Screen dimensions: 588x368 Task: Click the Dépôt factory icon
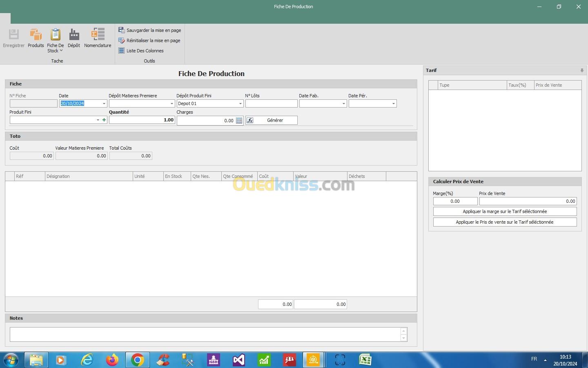coord(74,38)
